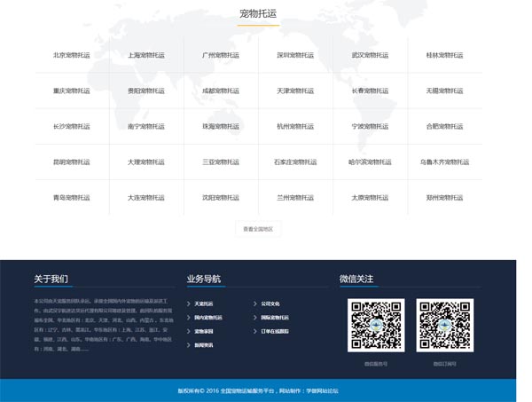Click 成都宠物托运 in the city grid
This screenshot has height=402, width=532.
(221, 91)
